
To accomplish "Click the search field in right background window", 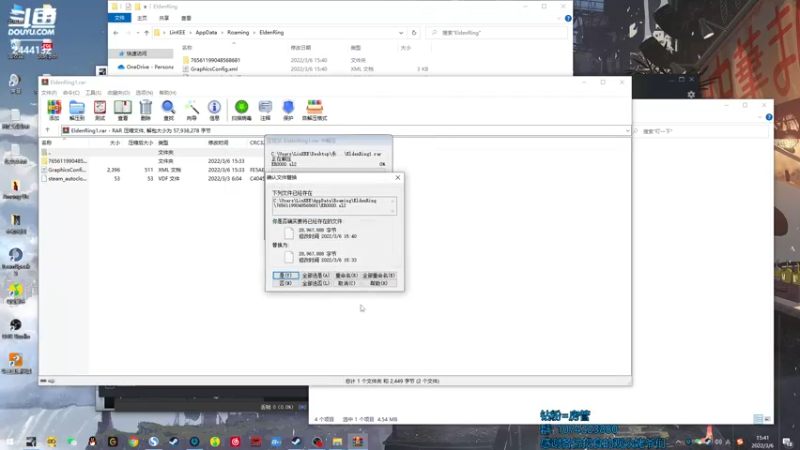I will pos(701,131).
